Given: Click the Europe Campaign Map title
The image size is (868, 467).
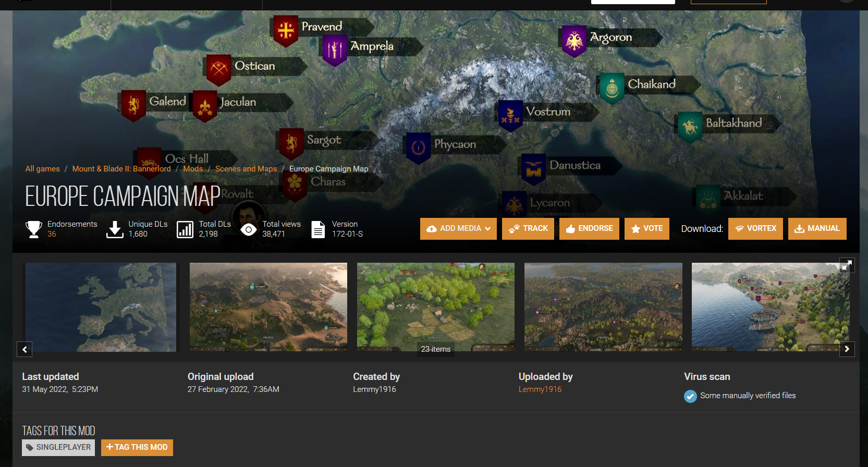Looking at the screenshot, I should [123, 196].
